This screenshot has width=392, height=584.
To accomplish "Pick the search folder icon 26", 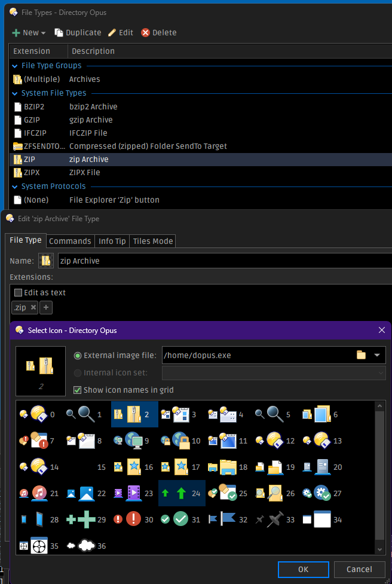I will click(x=275, y=493).
